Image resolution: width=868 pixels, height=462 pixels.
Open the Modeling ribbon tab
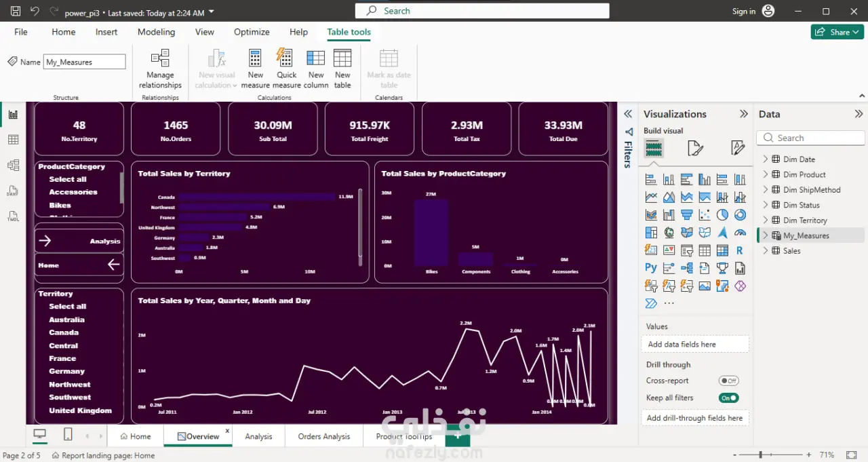156,32
